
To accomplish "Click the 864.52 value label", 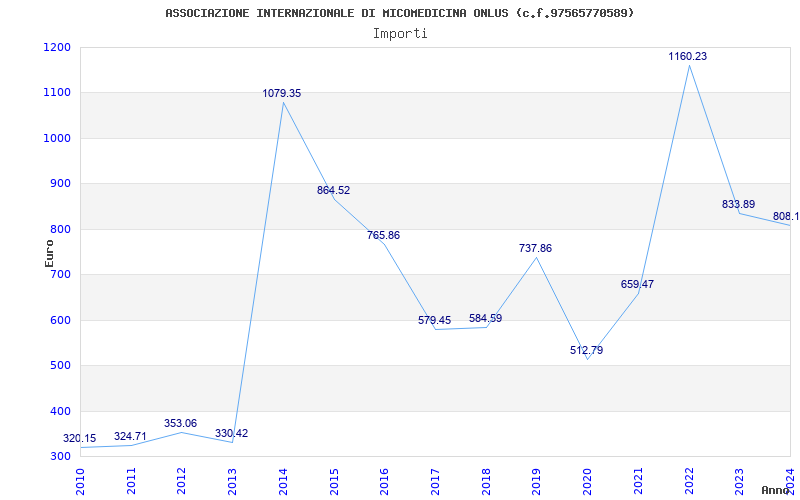I will pos(333,190).
